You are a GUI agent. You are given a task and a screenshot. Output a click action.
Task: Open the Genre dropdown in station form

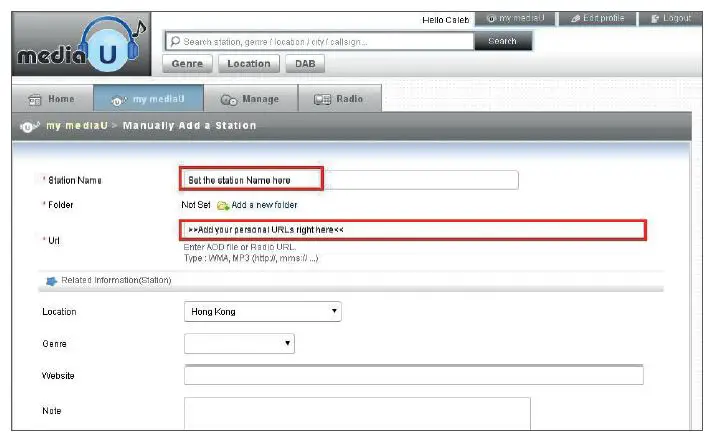239,344
